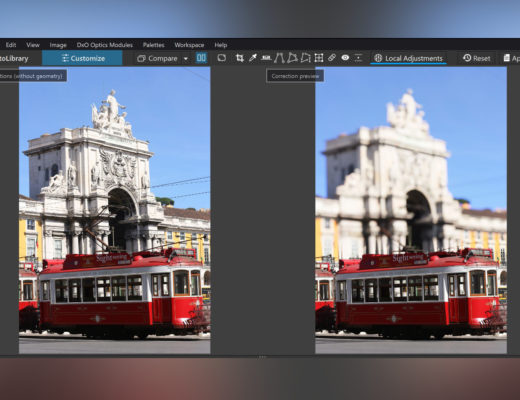
Task: Select the rectangle perspective tool
Action: (x=292, y=58)
